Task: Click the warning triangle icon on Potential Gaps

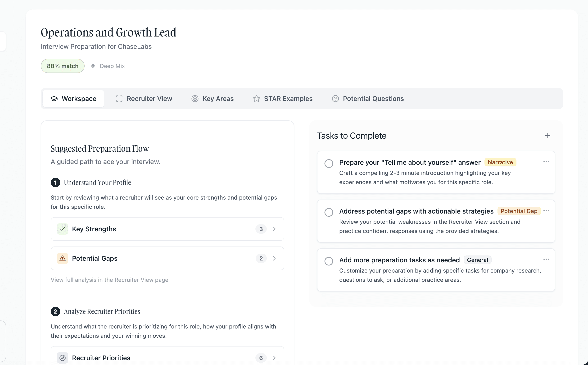Action: pyautogui.click(x=63, y=258)
